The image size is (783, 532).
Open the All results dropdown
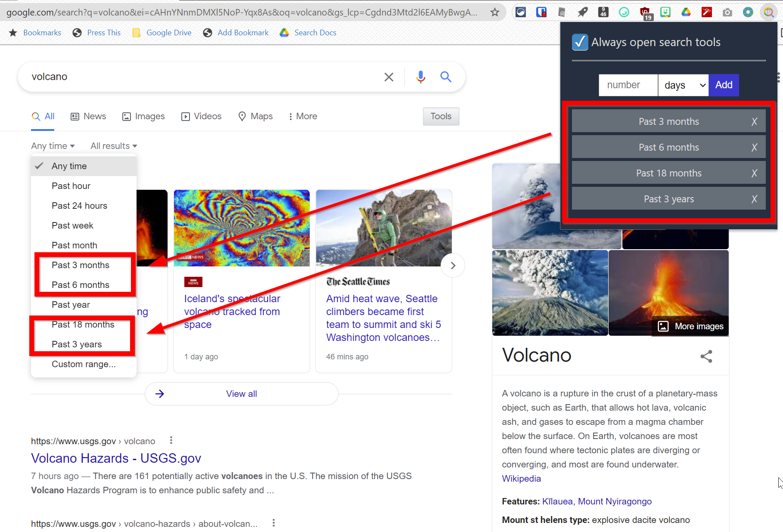point(113,145)
